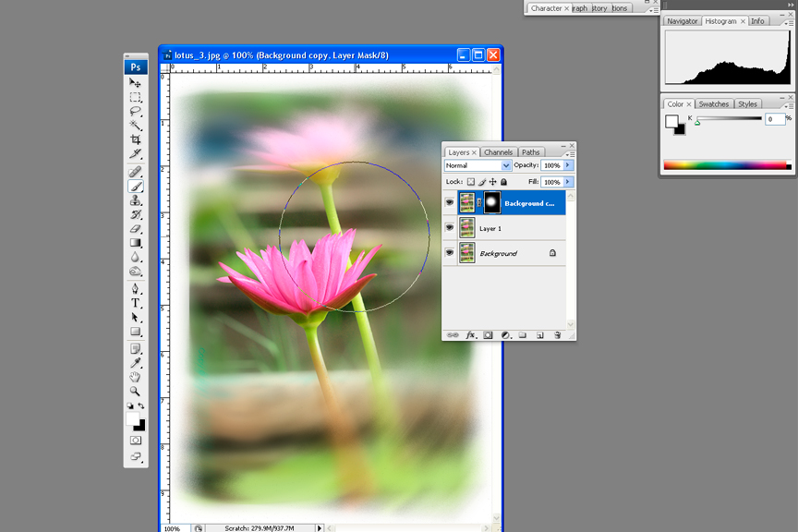Select the Clone Stamp tool
The height and width of the screenshot is (532, 798).
[x=136, y=200]
